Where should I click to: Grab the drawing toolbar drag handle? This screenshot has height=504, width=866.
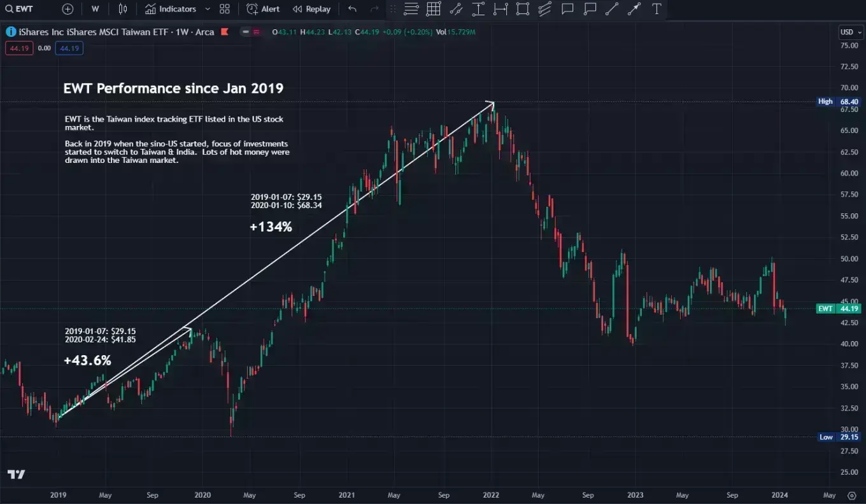[392, 9]
